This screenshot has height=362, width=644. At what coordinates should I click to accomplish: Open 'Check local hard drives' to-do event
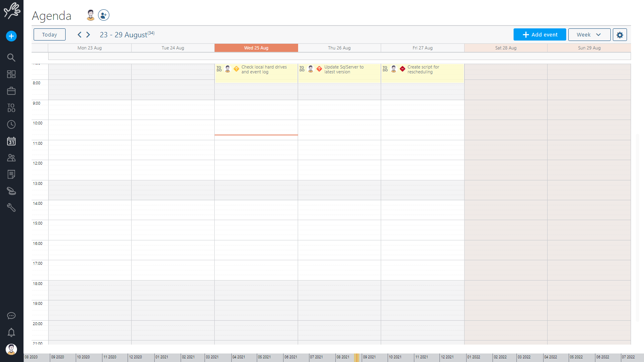coord(264,70)
